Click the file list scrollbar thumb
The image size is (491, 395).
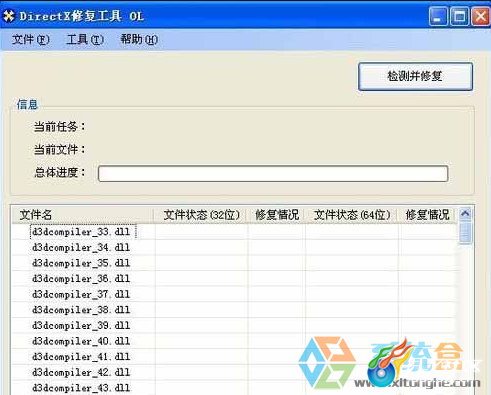(x=465, y=232)
